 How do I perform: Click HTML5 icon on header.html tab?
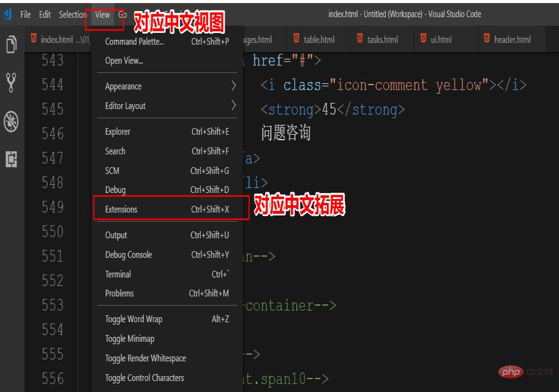pyautogui.click(x=487, y=39)
